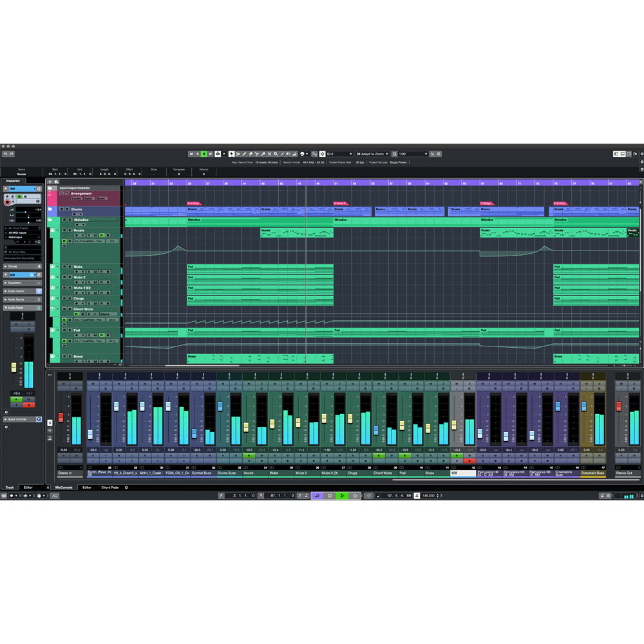644x644 pixels.
Task: Select the Draw pencil tool
Action: (x=244, y=154)
